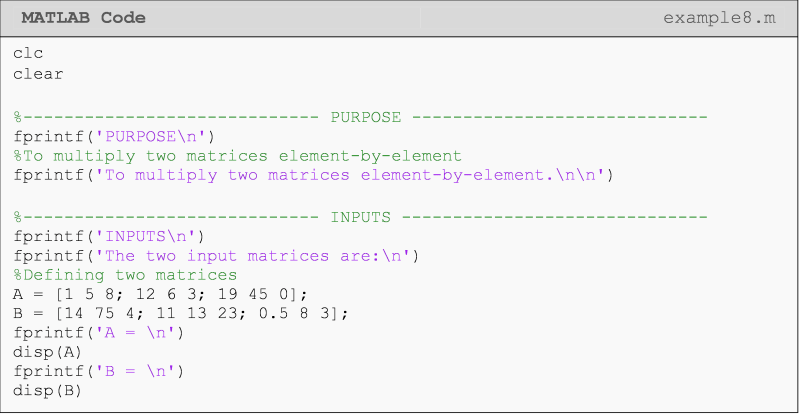Click the comment '%To multiply two matrices element-by-element'
Viewport: 799px width, 416px height.
(237, 156)
